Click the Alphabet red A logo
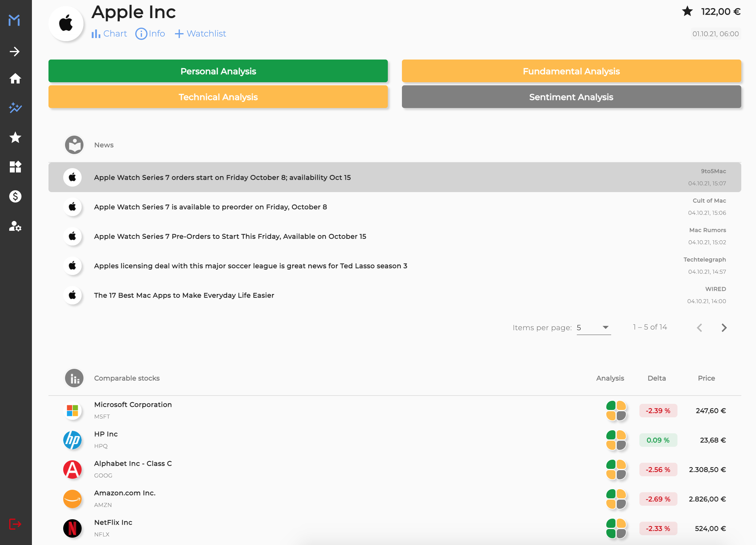756x545 pixels. tap(72, 469)
